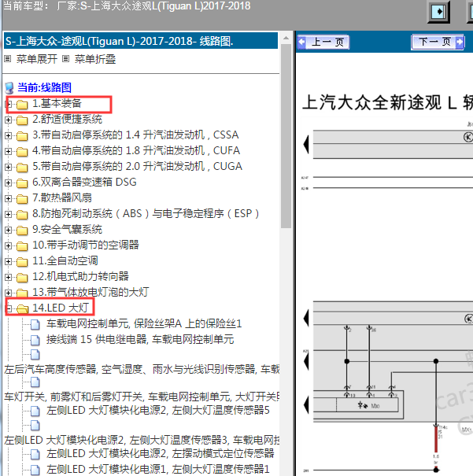Expand the 13.带气体放电灯泡的大灯 node
The width and height of the screenshot is (473, 476).
pos(9,293)
